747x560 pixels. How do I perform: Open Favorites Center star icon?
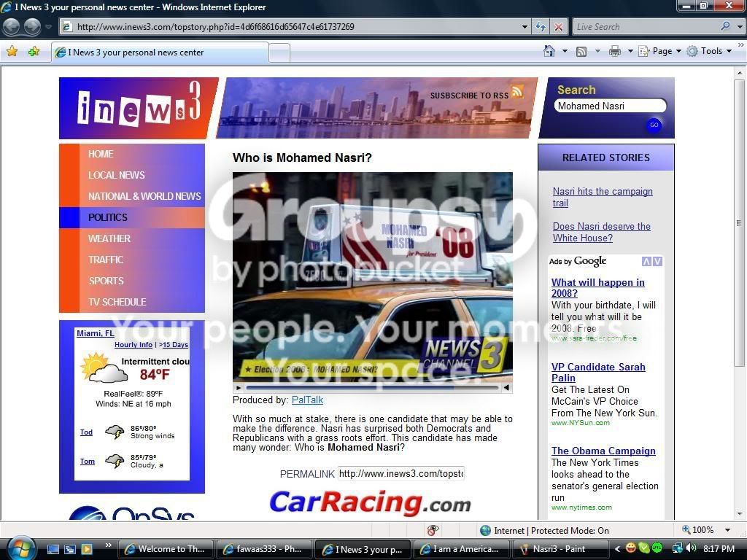12,51
